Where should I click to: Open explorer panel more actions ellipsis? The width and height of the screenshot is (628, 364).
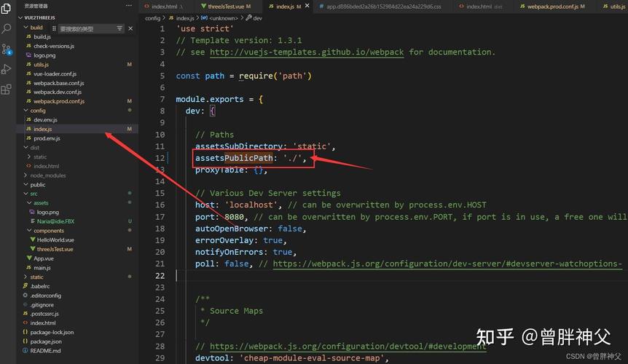[130, 6]
